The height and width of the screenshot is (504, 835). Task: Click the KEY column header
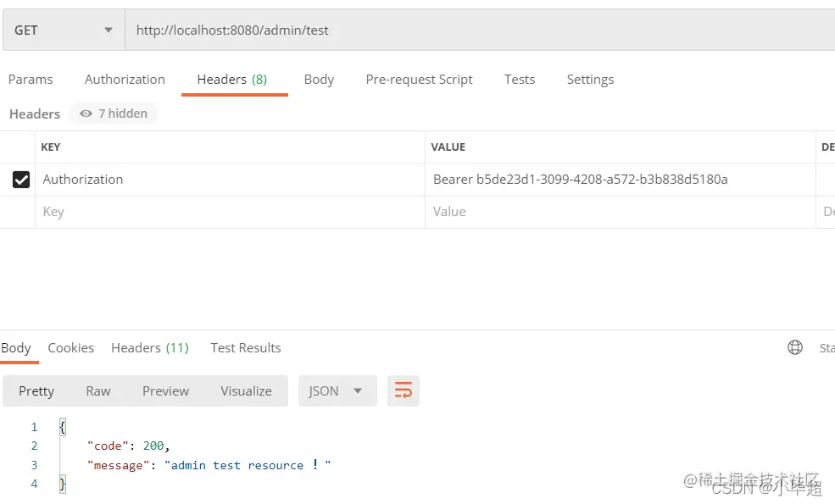click(x=51, y=147)
